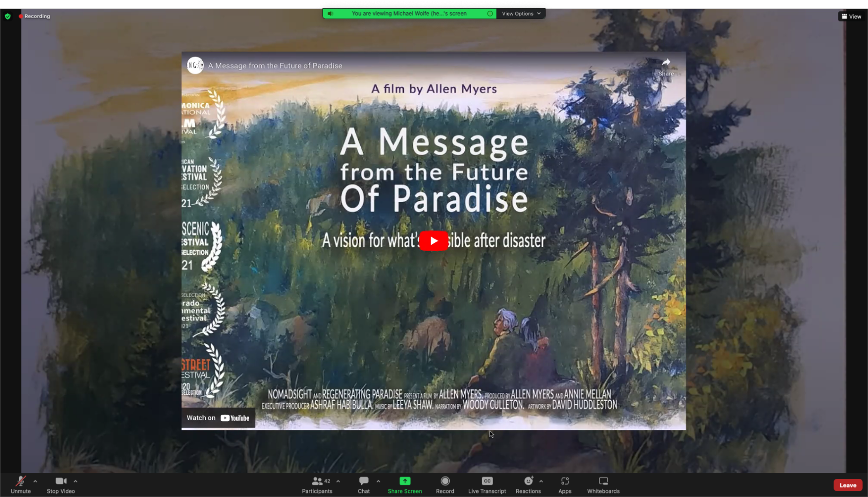Viewport: 868px width, 497px height.
Task: Click the Share Screen icon
Action: click(x=405, y=481)
